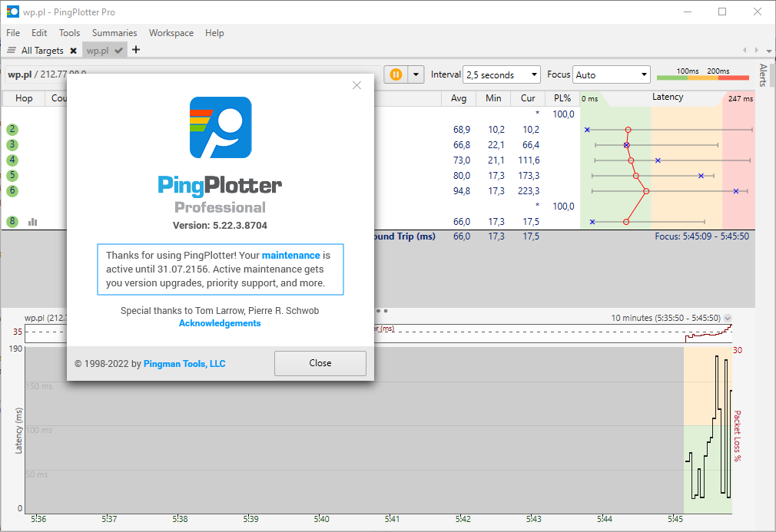
Task: Click the Focus: 5:45:09 - 5:45:50 text
Action: 701,236
